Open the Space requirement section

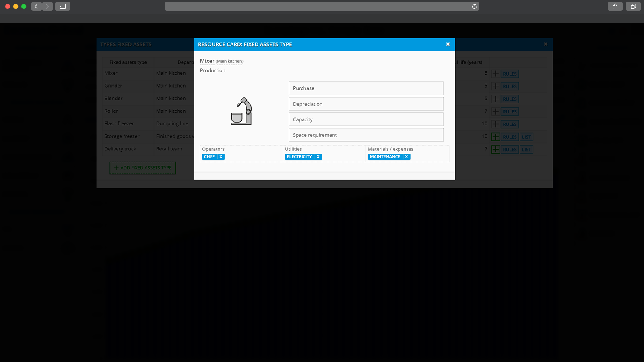[x=366, y=135]
